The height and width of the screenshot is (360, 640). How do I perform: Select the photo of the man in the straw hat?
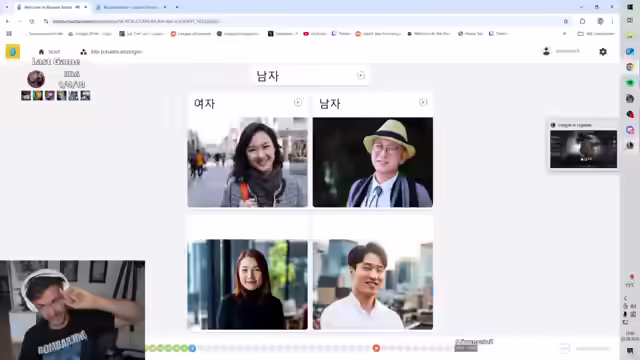373,162
